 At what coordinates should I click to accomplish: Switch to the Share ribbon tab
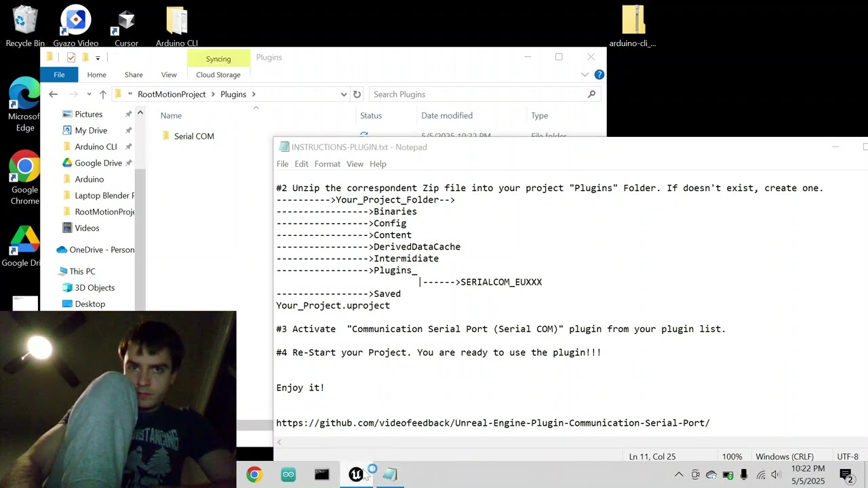(134, 75)
